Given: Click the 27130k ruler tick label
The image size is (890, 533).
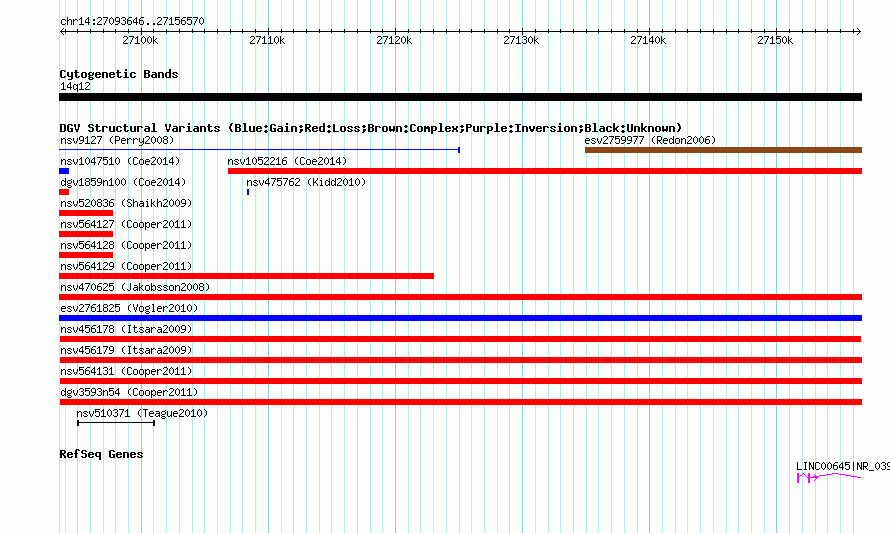Looking at the screenshot, I should (521, 40).
